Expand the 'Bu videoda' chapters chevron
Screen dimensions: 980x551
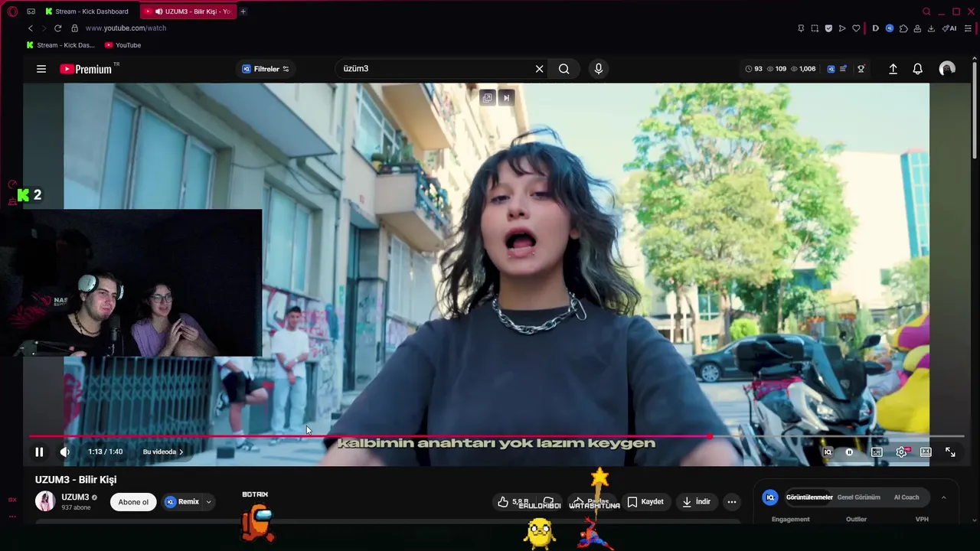(x=181, y=452)
